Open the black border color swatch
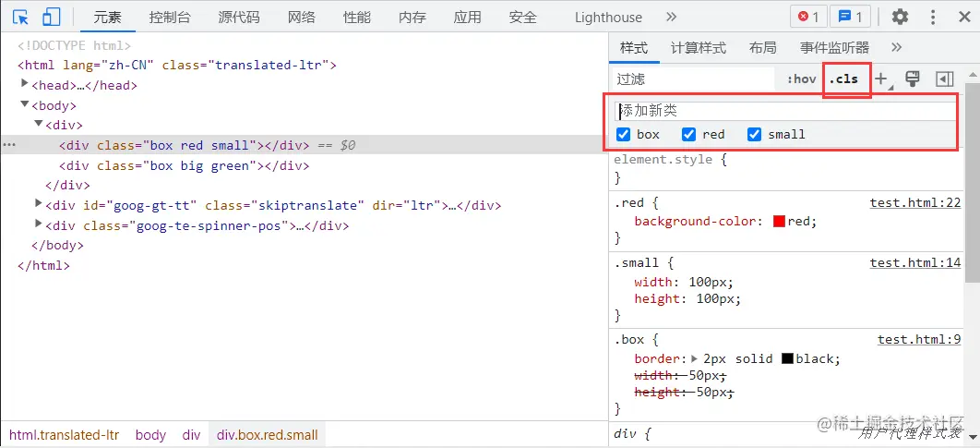The height and width of the screenshot is (448, 980). pyautogui.click(x=787, y=358)
